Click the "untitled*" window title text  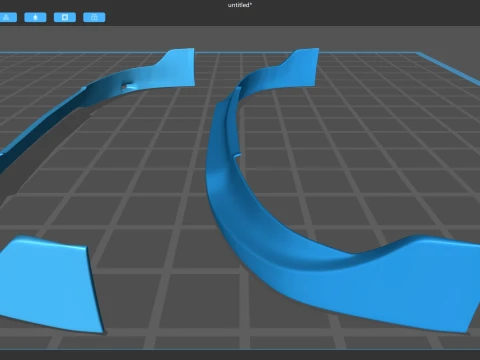[x=240, y=5]
